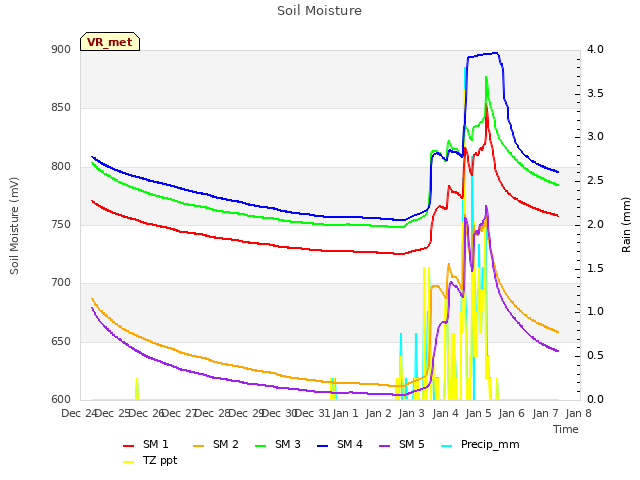Click the 700 left axis tick label
The height and width of the screenshot is (480, 640).
[x=61, y=282]
